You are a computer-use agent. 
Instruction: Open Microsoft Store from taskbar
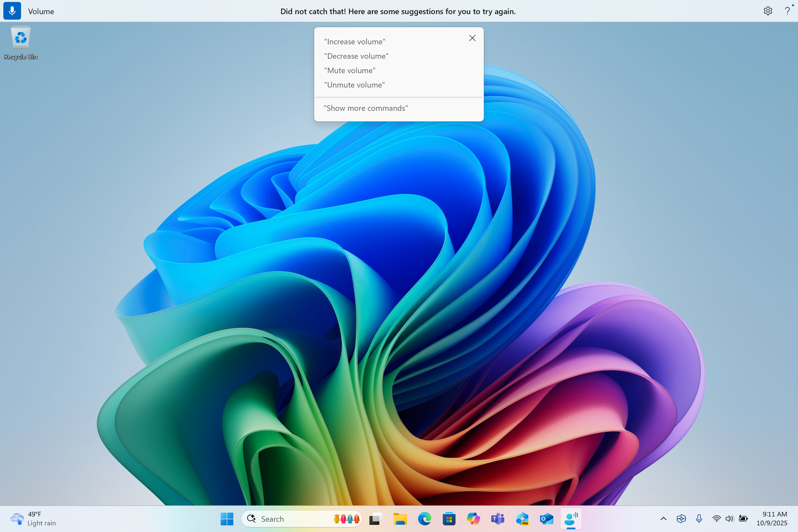coord(449,519)
